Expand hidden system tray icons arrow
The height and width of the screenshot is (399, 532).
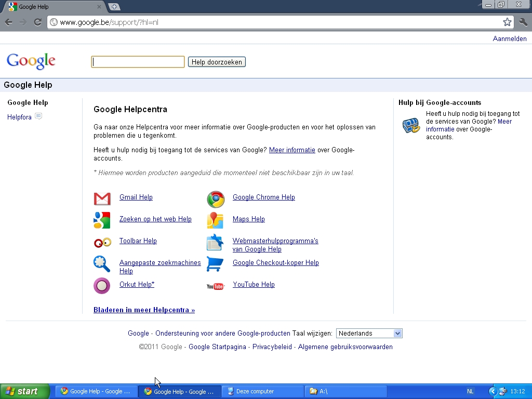click(x=493, y=391)
